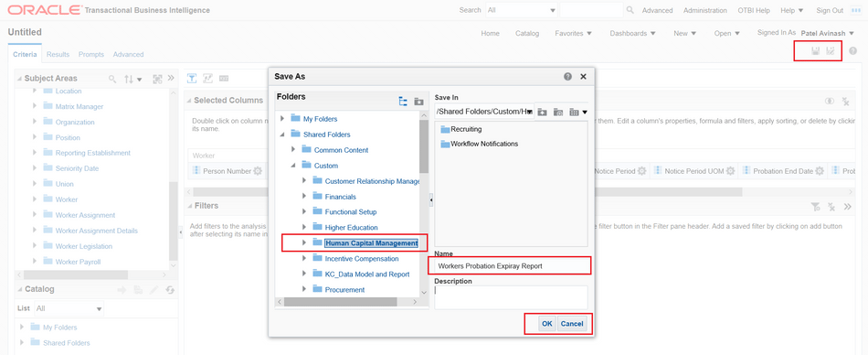Click the Description text box
868x355 pixels.
pyautogui.click(x=512, y=297)
